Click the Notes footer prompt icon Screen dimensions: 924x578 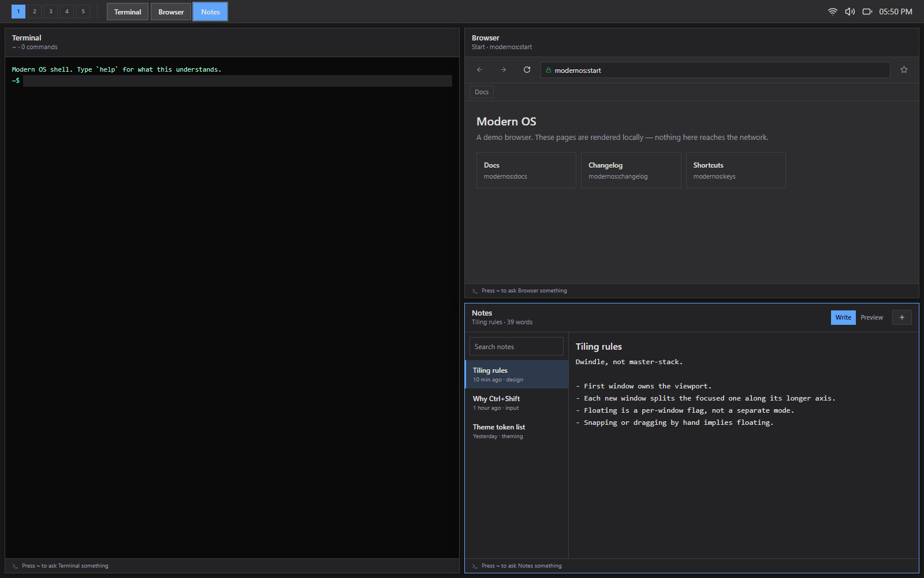click(x=475, y=566)
